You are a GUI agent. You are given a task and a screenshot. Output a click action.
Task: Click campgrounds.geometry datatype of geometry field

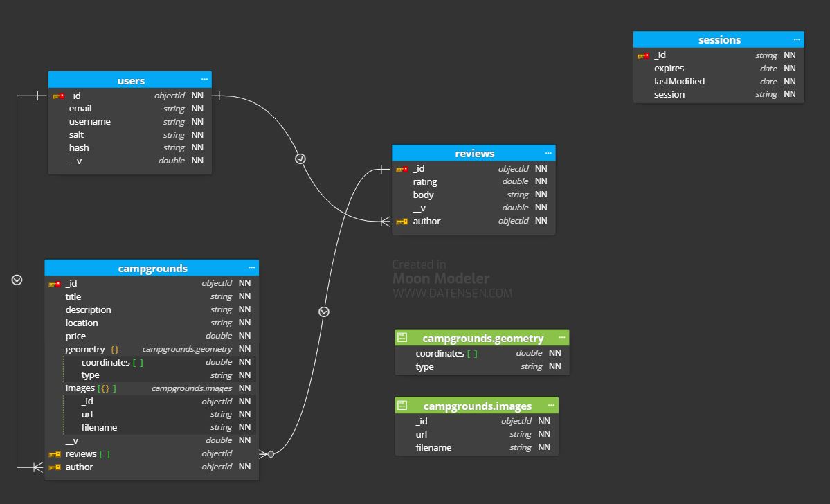pyautogui.click(x=187, y=350)
